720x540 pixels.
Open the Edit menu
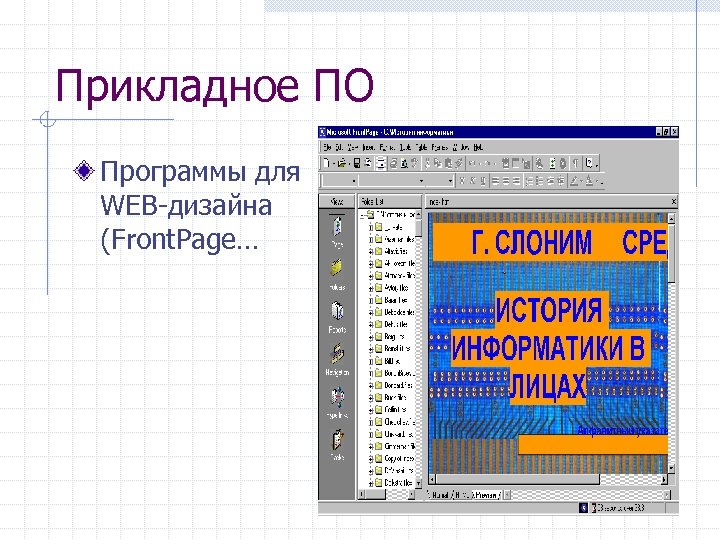tap(339, 147)
